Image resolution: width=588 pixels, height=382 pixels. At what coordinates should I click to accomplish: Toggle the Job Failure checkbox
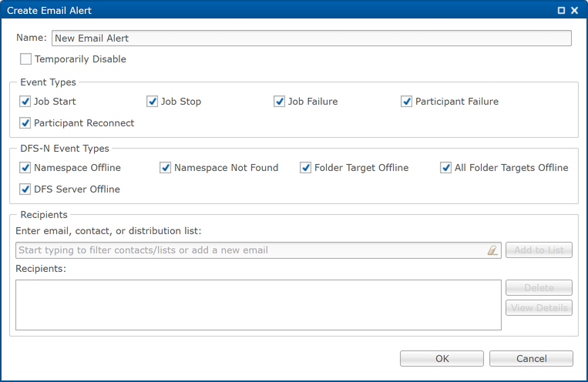tap(280, 101)
